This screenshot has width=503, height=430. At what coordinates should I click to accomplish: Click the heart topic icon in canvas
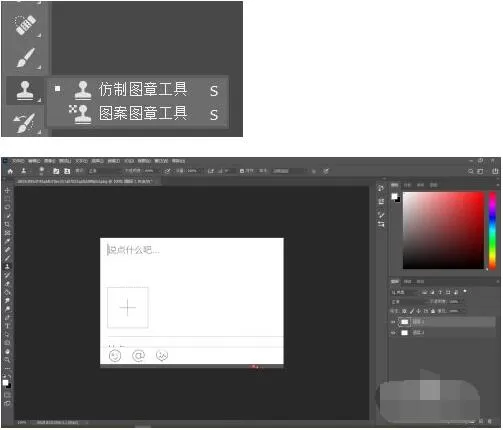[x=162, y=356]
